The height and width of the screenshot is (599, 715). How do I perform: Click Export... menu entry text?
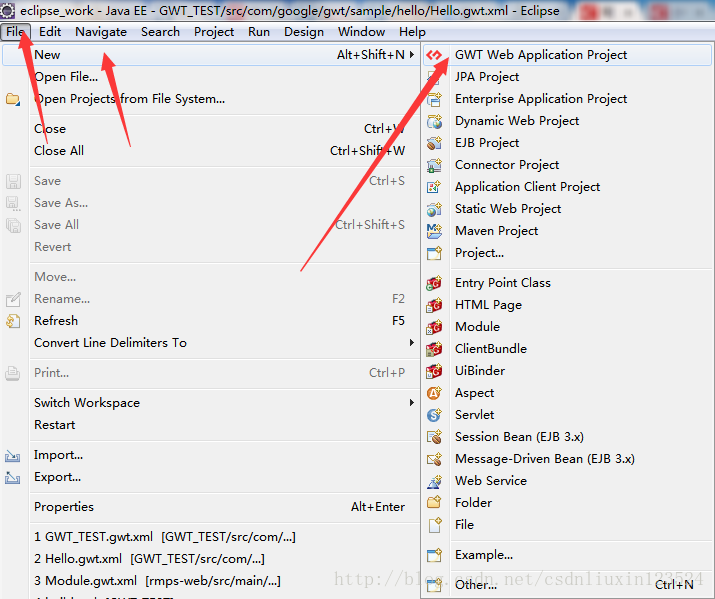57,477
